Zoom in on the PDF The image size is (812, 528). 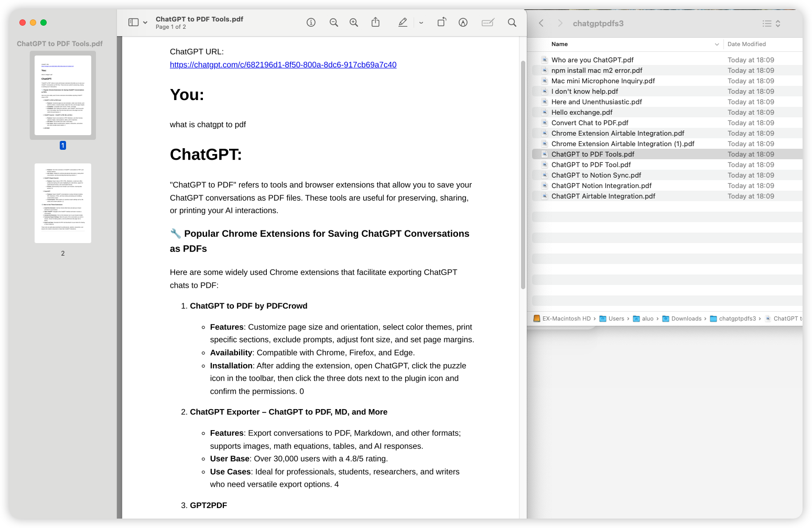pos(354,22)
